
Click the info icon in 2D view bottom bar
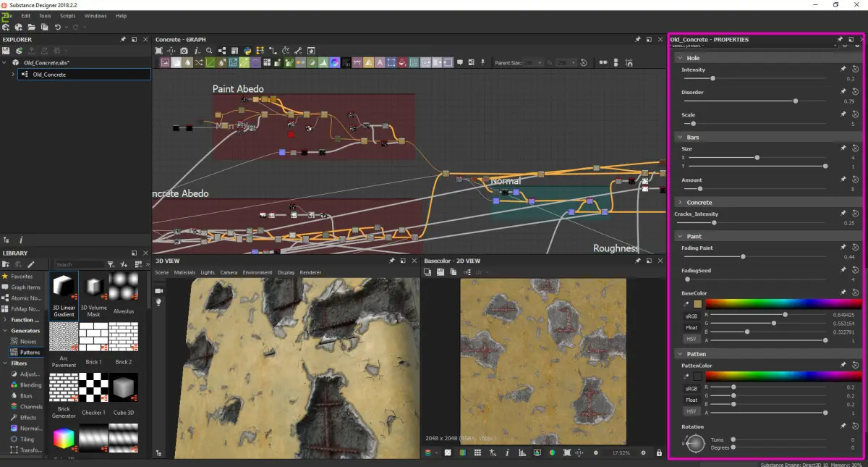pyautogui.click(x=507, y=453)
